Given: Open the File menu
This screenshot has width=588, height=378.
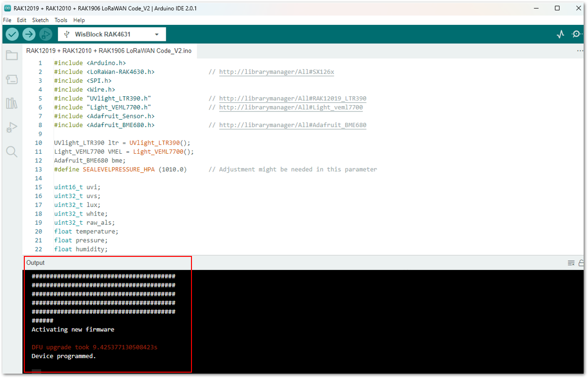Looking at the screenshot, I should (7, 20).
